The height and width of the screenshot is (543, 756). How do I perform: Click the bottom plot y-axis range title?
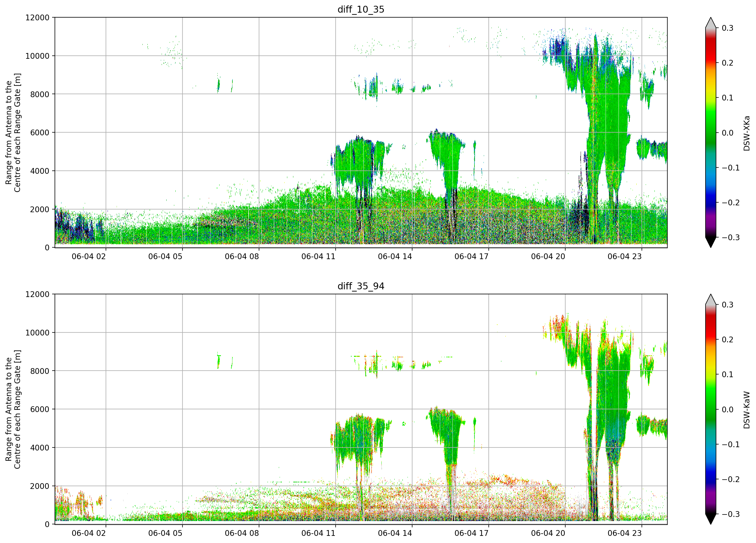[13, 409]
